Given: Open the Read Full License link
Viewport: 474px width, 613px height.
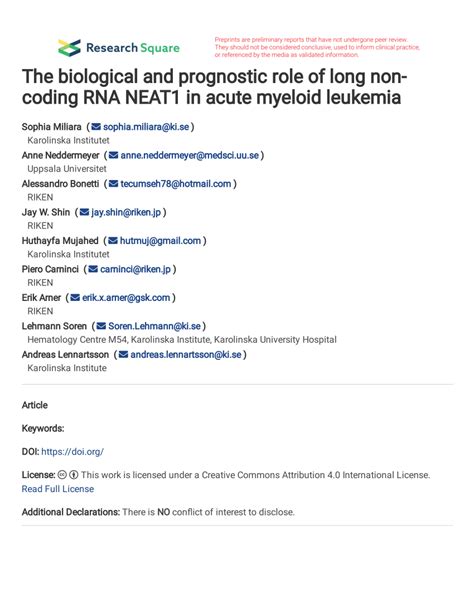Looking at the screenshot, I should pos(58,489).
